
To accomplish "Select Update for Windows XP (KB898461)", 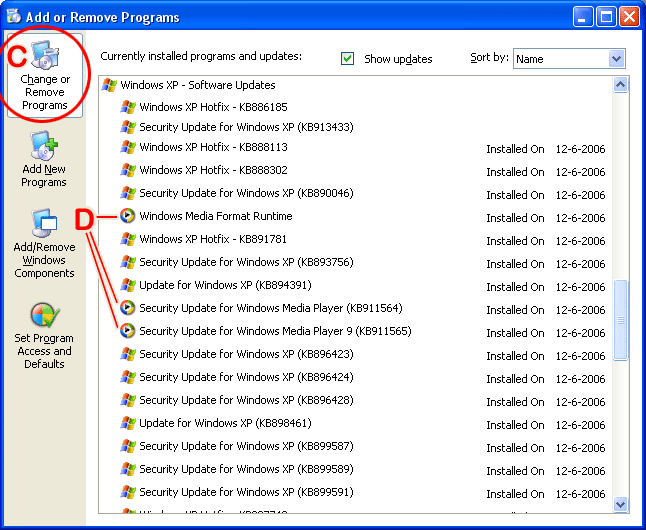I will pos(225,423).
